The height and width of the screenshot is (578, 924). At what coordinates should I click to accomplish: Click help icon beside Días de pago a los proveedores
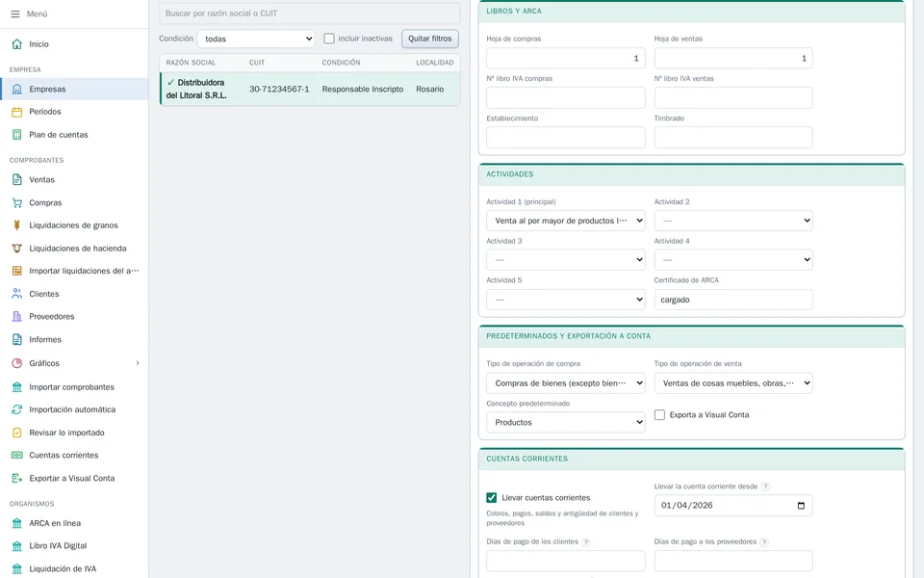763,542
